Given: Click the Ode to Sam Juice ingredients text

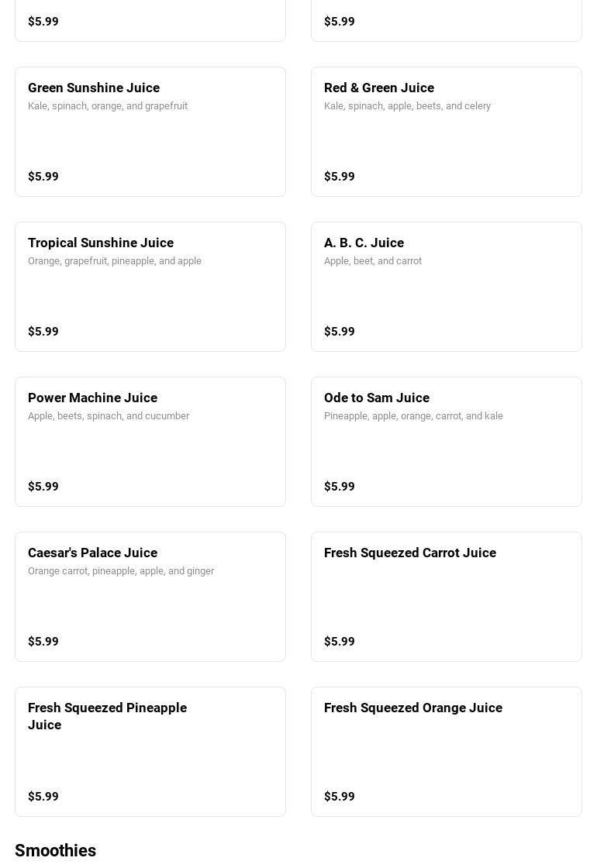Looking at the screenshot, I should pyautogui.click(x=413, y=416).
